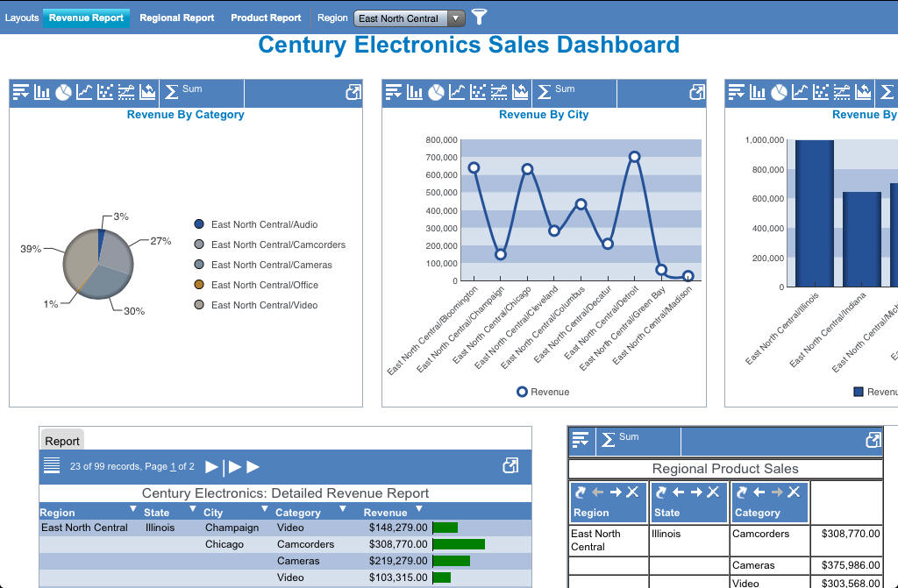The width and height of the screenshot is (898, 588).
Task: Open the Regional Product Sales menu icon
Action: pyautogui.click(x=581, y=440)
